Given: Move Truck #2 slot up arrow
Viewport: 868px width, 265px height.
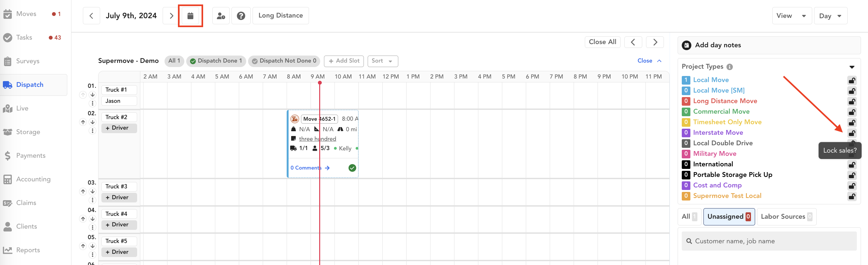Looking at the screenshot, I should [x=83, y=122].
